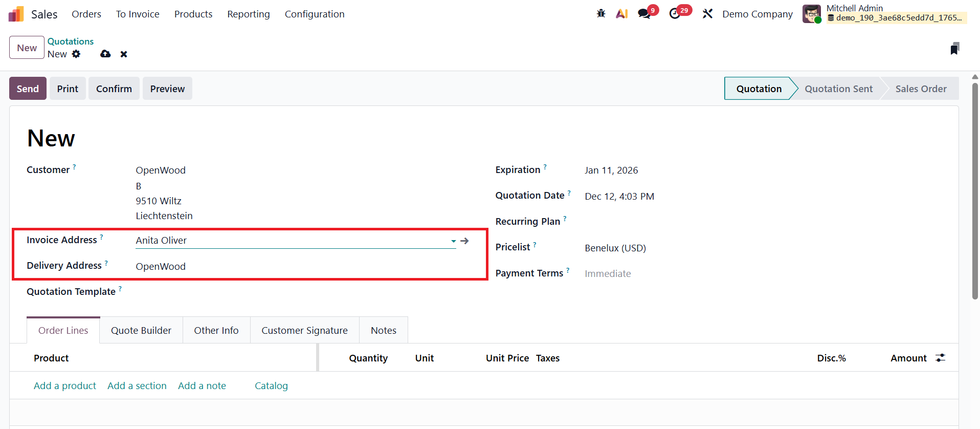Click the bug debug icon

point(601,14)
